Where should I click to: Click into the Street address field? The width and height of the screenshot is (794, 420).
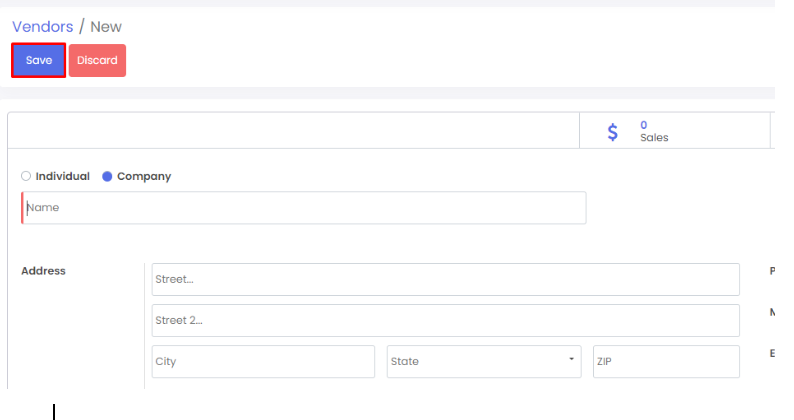click(445, 279)
